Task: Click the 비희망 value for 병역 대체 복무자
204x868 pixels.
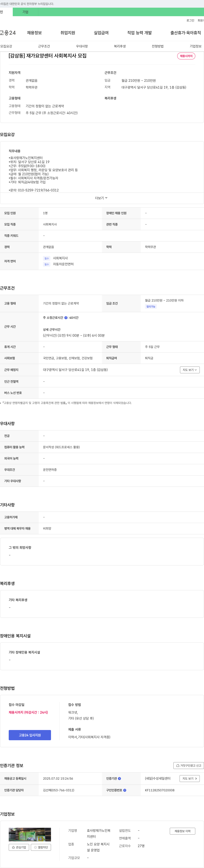Action: (47, 528)
